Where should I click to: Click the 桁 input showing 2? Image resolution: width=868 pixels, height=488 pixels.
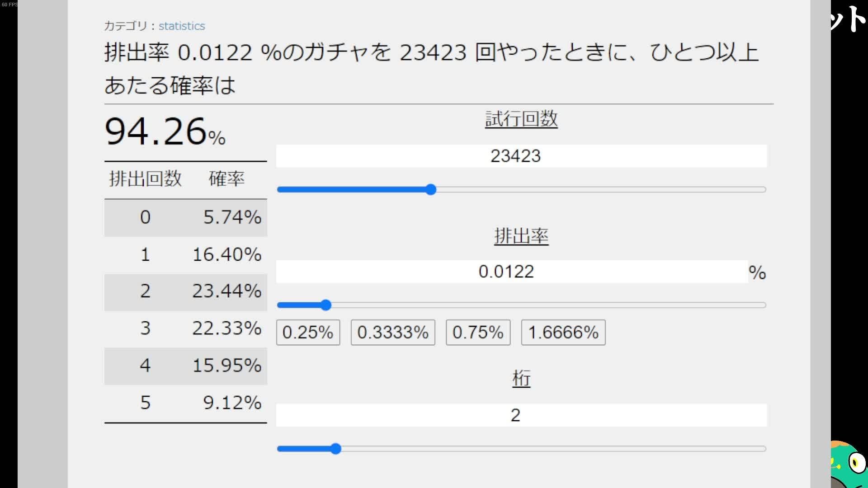pos(520,415)
